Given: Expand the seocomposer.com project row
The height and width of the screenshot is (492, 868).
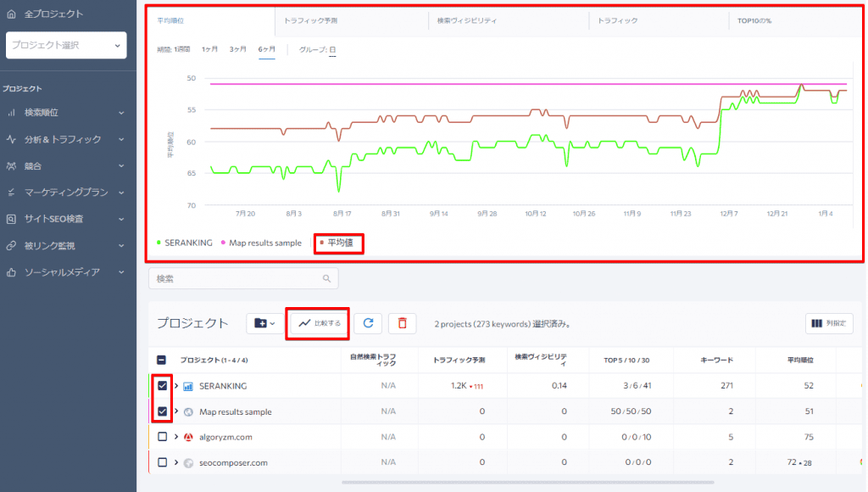Looking at the screenshot, I should coord(176,462).
